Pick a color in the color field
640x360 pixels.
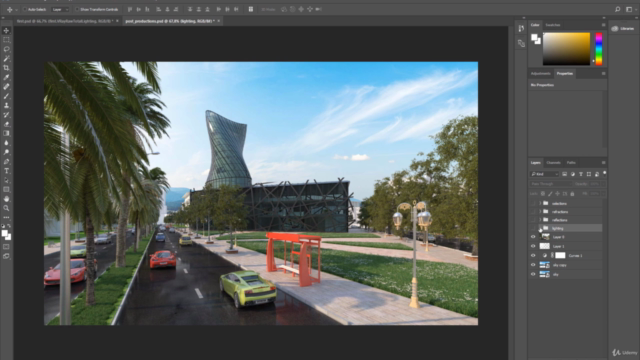pos(566,49)
